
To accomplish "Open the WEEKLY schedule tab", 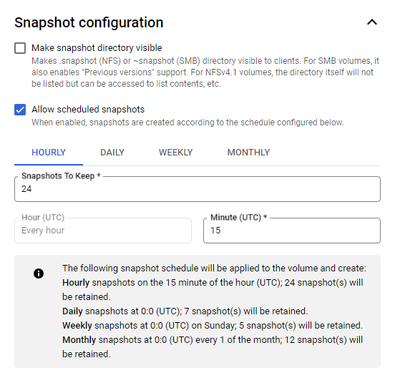I will [x=176, y=153].
